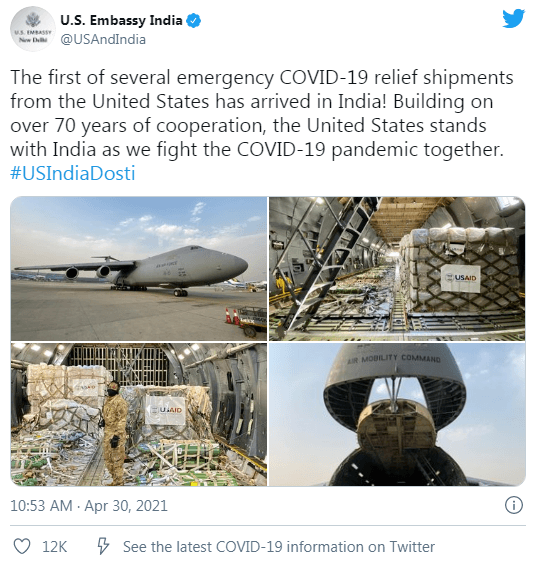535x564 pixels.
Task: Open See the latest COVID-19 information link
Action: [x=279, y=547]
